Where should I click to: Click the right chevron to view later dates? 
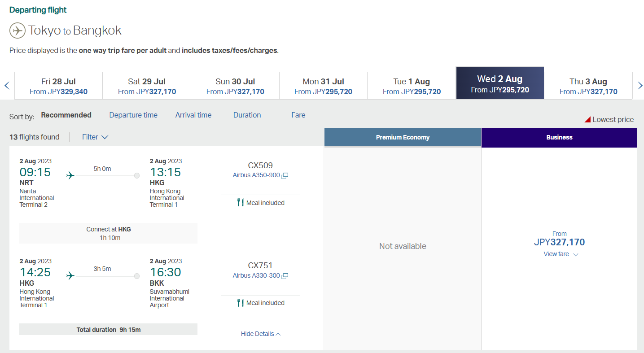(x=640, y=85)
